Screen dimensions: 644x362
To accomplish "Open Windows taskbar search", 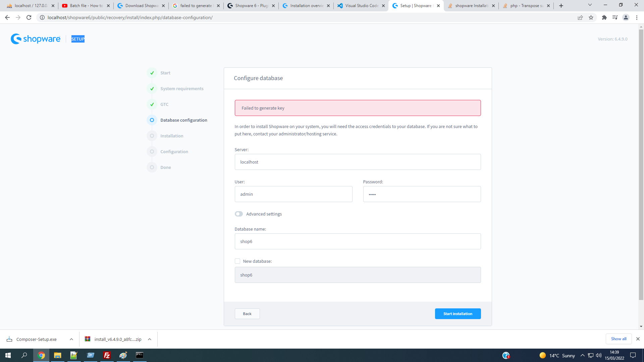I will click(24, 355).
